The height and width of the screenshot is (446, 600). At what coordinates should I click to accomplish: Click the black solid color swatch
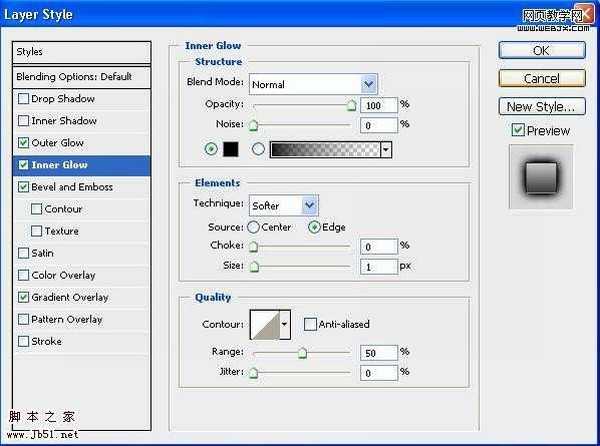coord(229,149)
